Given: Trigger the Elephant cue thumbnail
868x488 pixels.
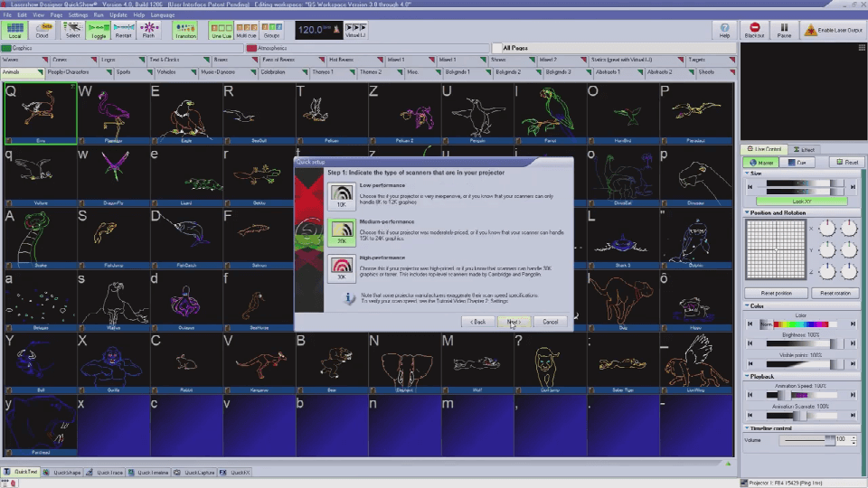Looking at the screenshot, I should click(x=405, y=363).
